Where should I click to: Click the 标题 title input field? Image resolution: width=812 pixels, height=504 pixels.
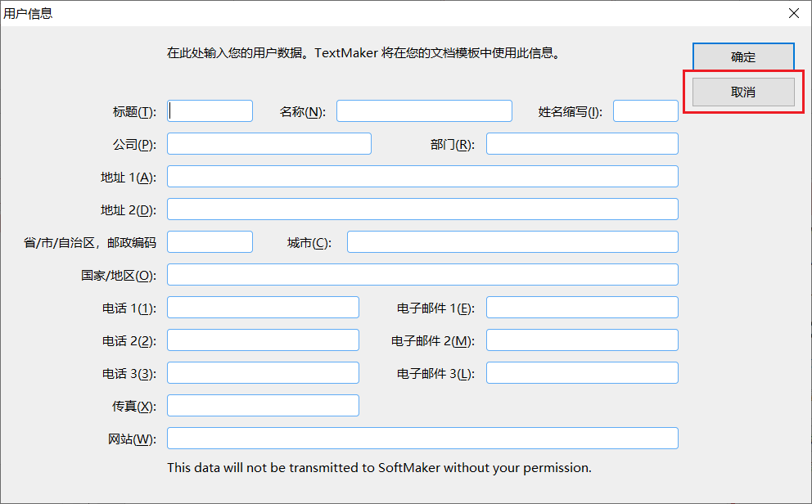click(x=210, y=110)
